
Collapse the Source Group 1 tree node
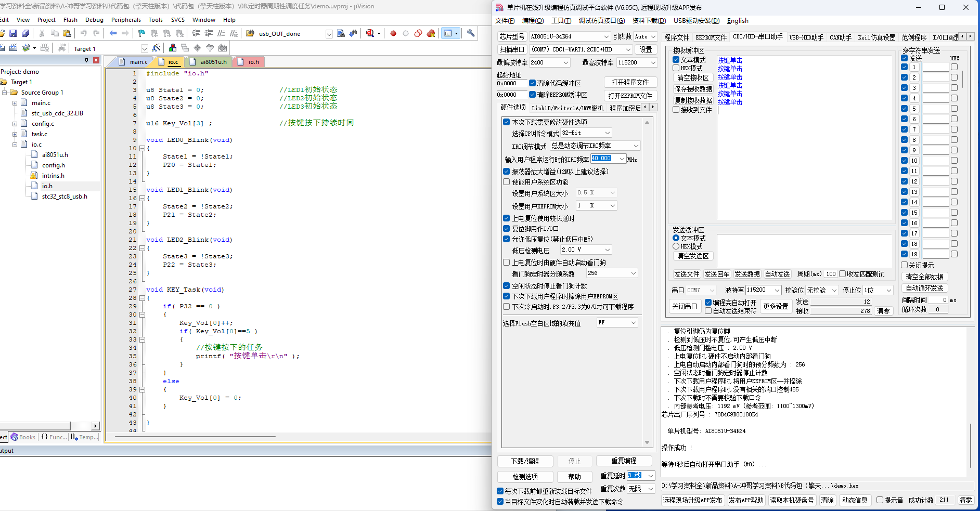tap(5, 93)
